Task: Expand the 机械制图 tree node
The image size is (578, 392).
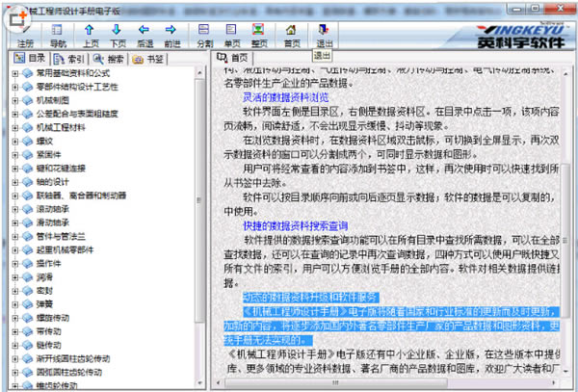Action: click(14, 99)
